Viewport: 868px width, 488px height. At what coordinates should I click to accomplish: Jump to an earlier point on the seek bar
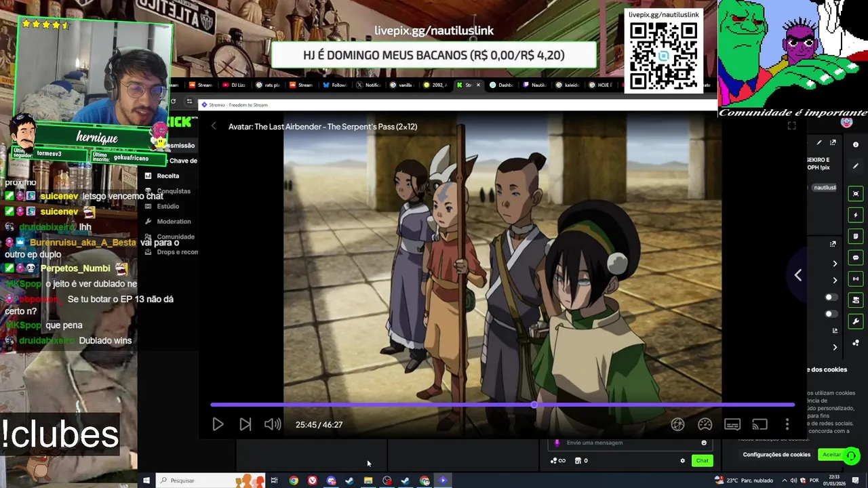pyautogui.click(x=372, y=405)
